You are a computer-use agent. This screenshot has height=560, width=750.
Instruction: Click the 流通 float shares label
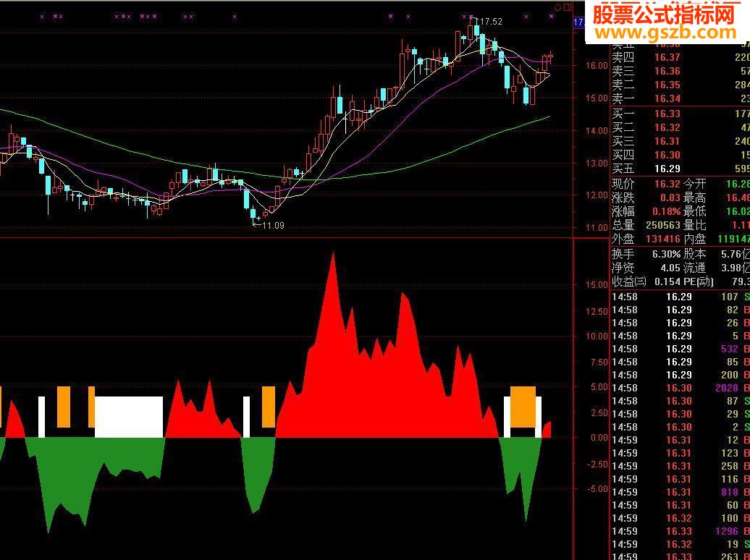click(x=694, y=268)
